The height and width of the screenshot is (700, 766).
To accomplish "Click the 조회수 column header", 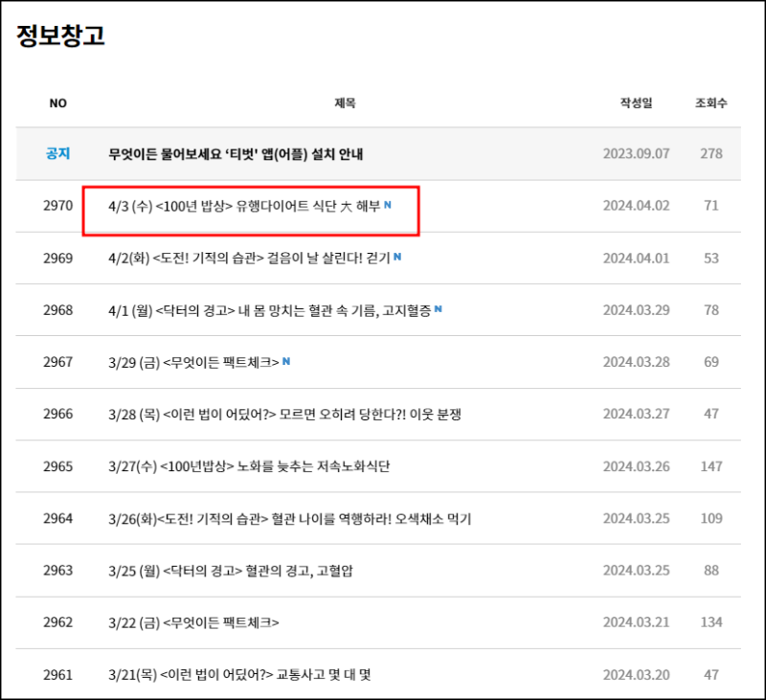I will click(711, 102).
